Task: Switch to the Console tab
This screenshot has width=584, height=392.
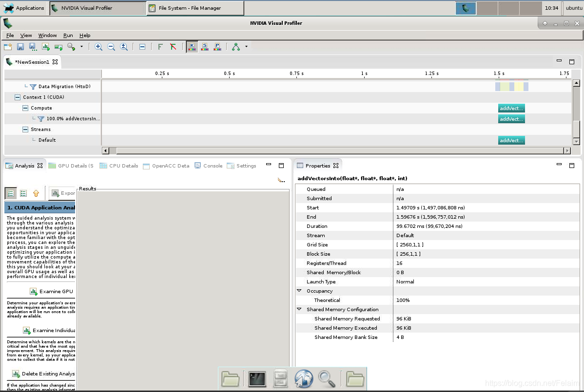Action: point(209,166)
